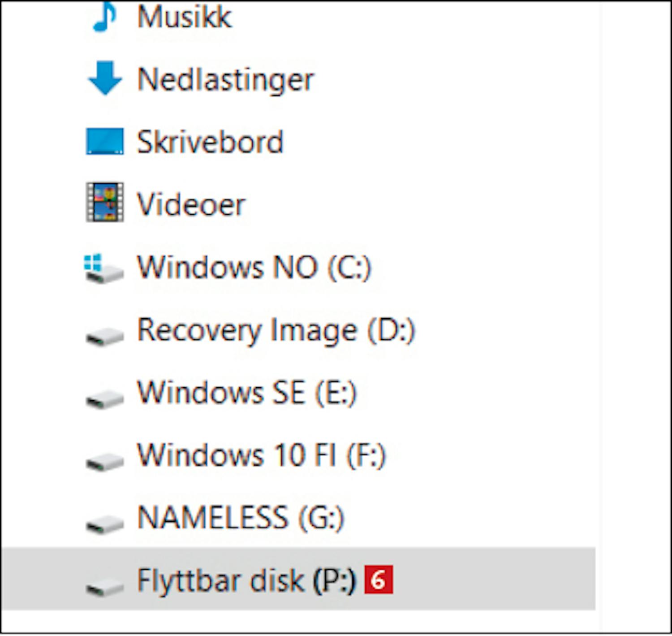Screen dimensions: 672x636
Task: Open the Recovery Image (D:) drive
Action: tap(276, 330)
